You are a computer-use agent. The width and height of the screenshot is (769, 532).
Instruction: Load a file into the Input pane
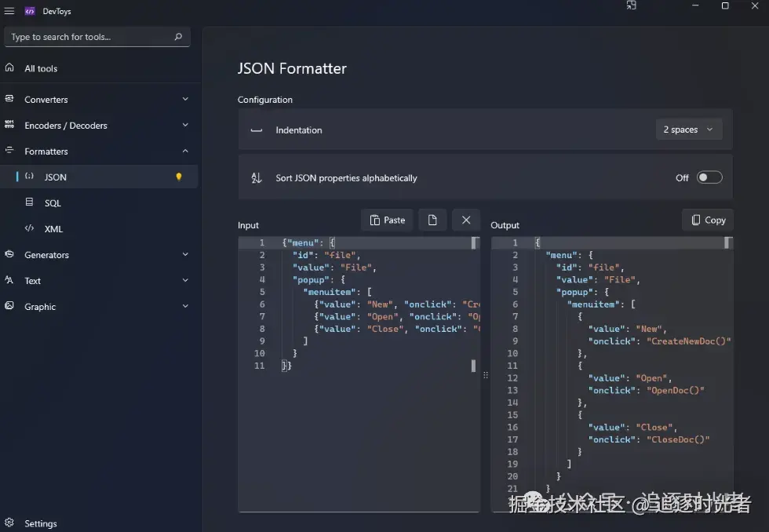point(432,220)
